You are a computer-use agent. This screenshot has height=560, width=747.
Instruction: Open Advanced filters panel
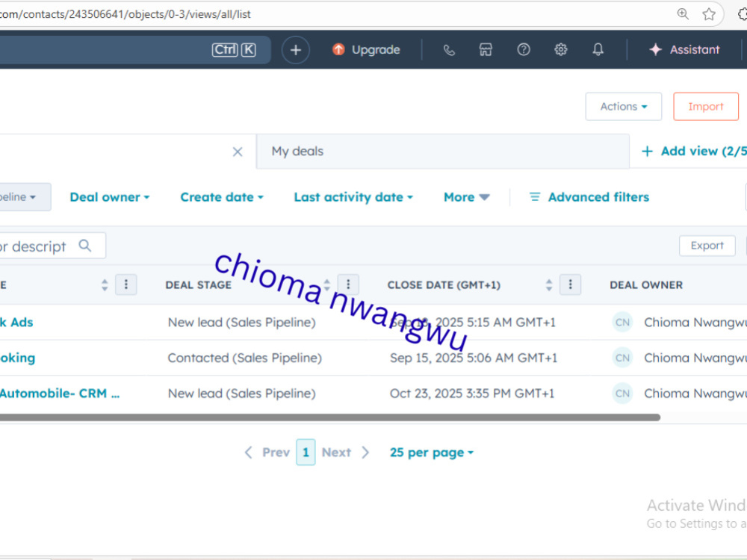point(589,197)
